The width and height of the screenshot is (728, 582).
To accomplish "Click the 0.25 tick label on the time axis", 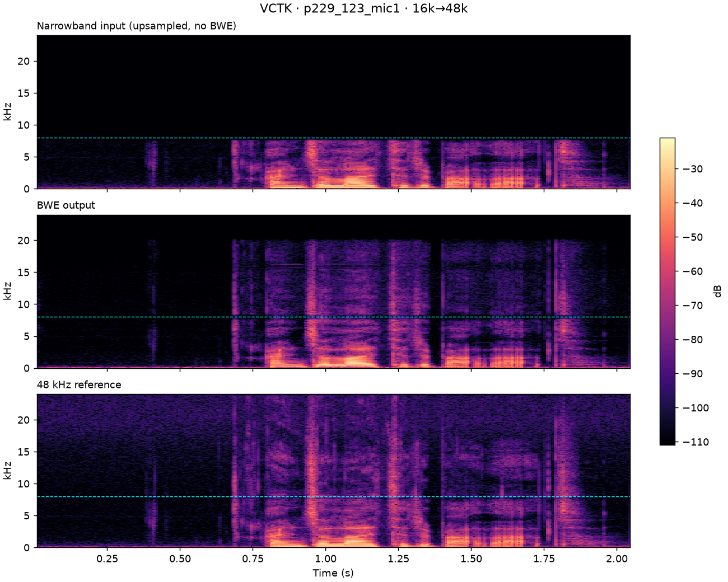I will (107, 558).
